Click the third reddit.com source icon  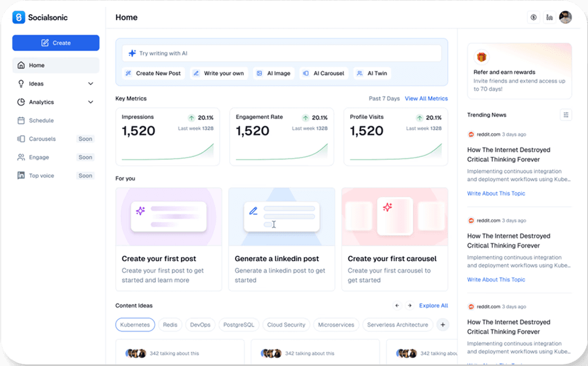tap(471, 307)
